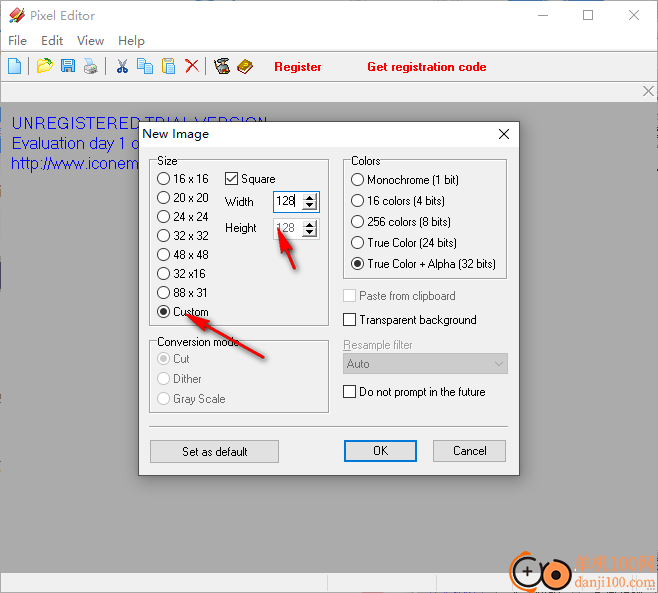Click the http://www.iconem link in main window
The width and height of the screenshot is (658, 593).
tap(75, 163)
